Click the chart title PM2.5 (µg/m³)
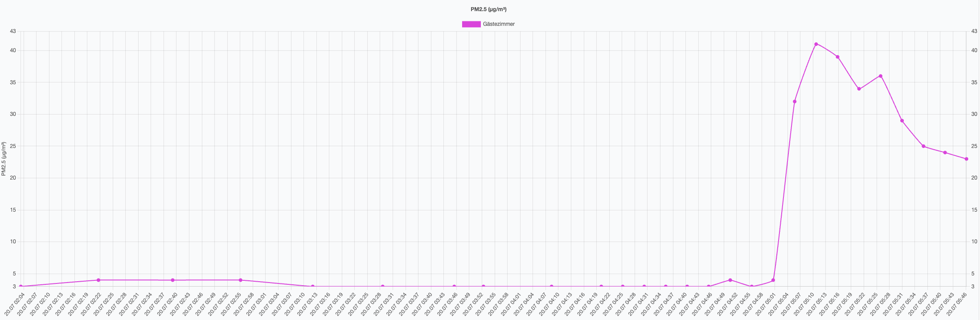The width and height of the screenshot is (980, 320). click(488, 9)
